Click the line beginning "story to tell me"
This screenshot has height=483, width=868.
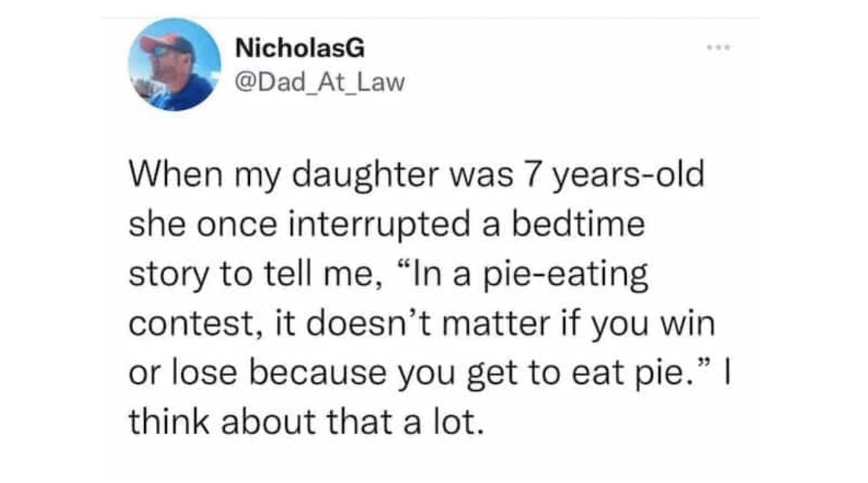coord(388,274)
